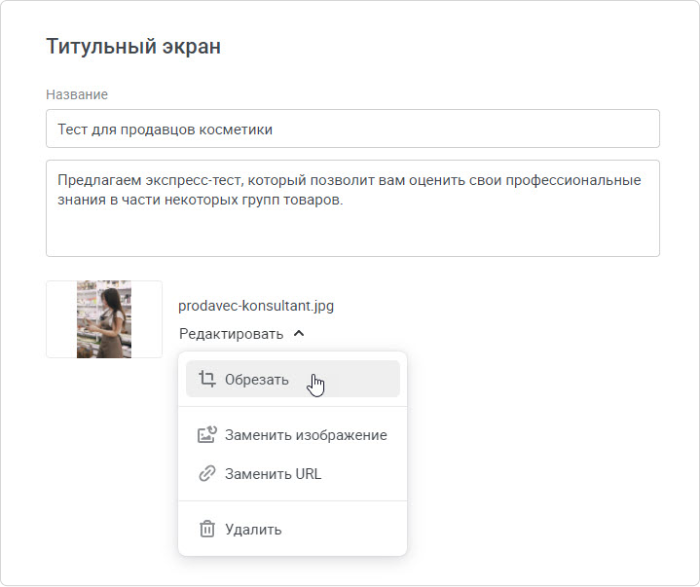
Task: Click the Титульный экран heading
Action: [133, 46]
